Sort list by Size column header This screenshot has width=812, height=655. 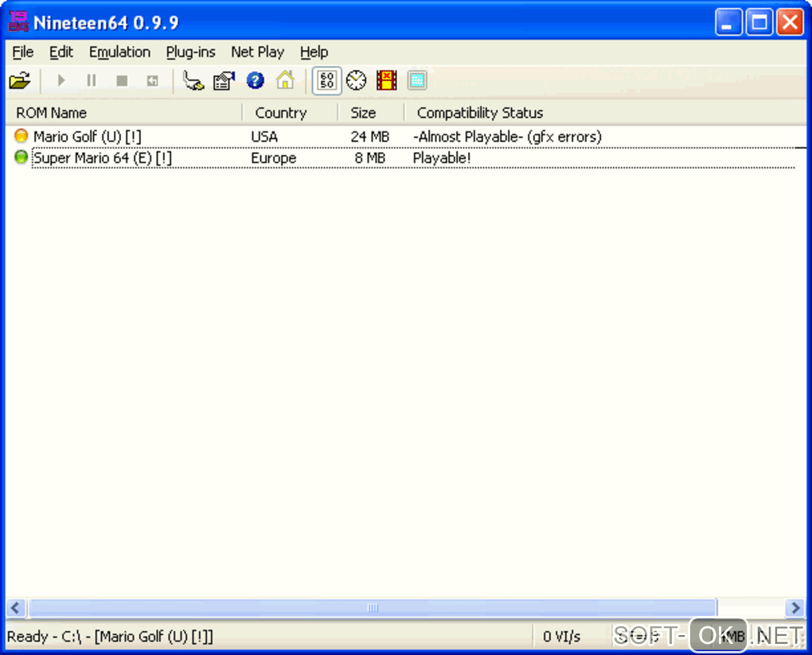371,113
